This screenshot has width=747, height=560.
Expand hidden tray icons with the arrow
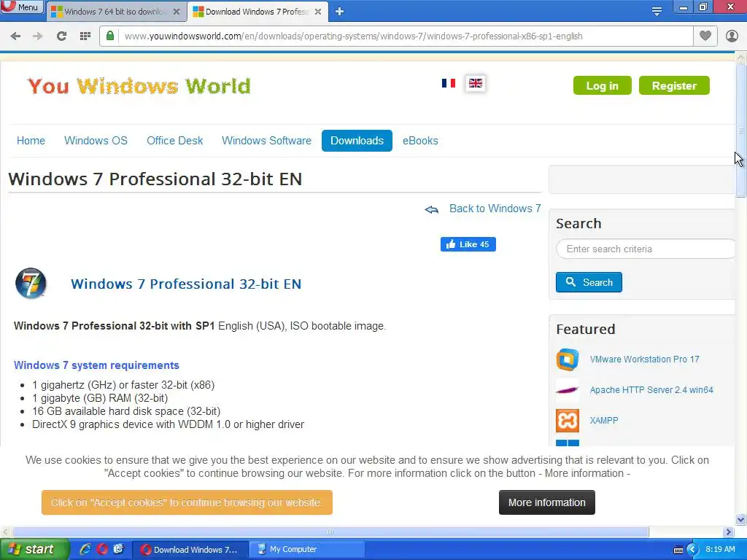click(692, 550)
